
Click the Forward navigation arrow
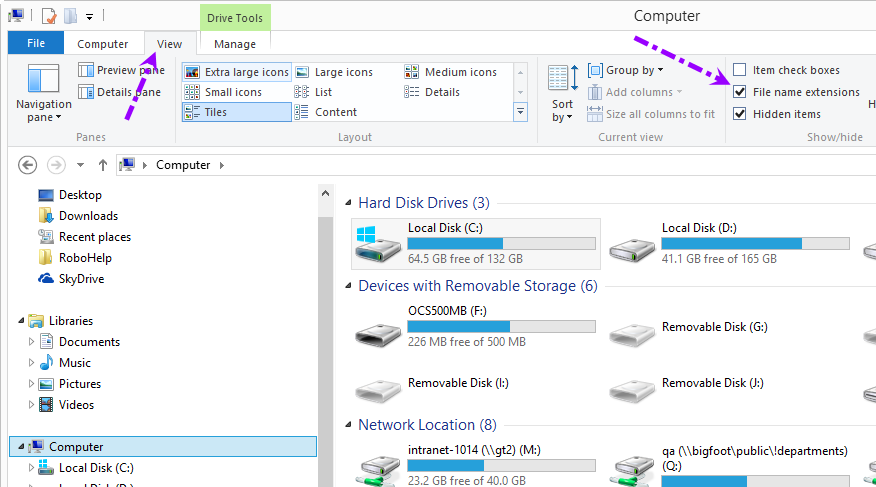[x=56, y=165]
